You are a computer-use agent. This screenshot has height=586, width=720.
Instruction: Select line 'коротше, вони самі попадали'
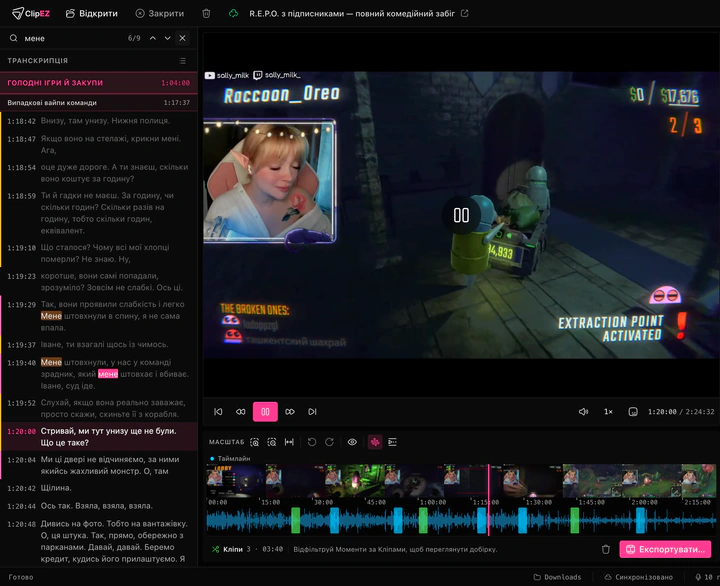click(x=99, y=282)
